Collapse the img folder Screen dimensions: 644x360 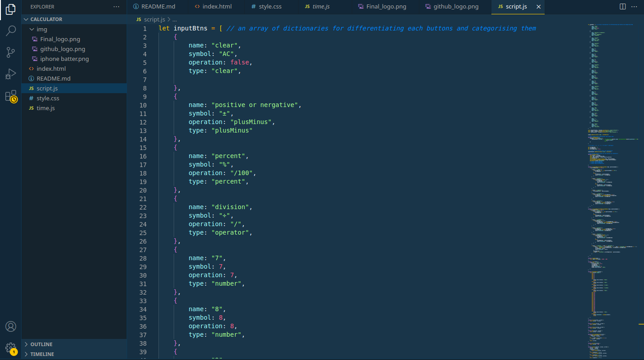74,29
